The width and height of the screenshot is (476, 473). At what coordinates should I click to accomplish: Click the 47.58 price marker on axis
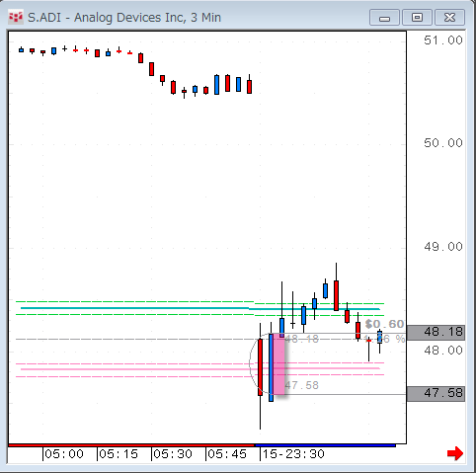pos(436,394)
